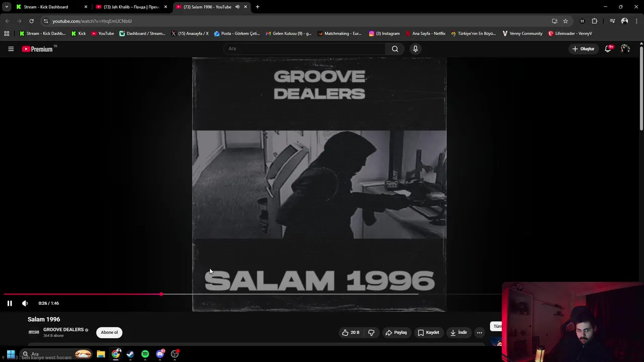Open 'Türkiye'nin En Büyü...' bookmark

[473, 34]
